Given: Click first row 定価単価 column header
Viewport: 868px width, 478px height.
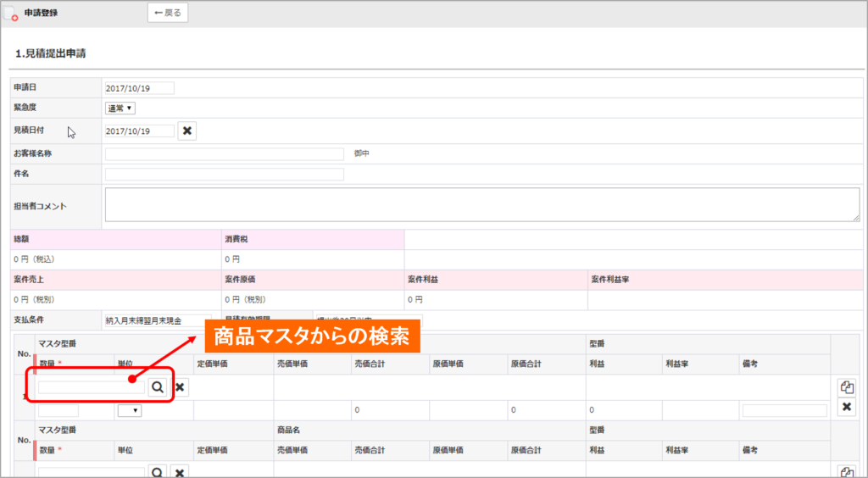Looking at the screenshot, I should click(234, 364).
